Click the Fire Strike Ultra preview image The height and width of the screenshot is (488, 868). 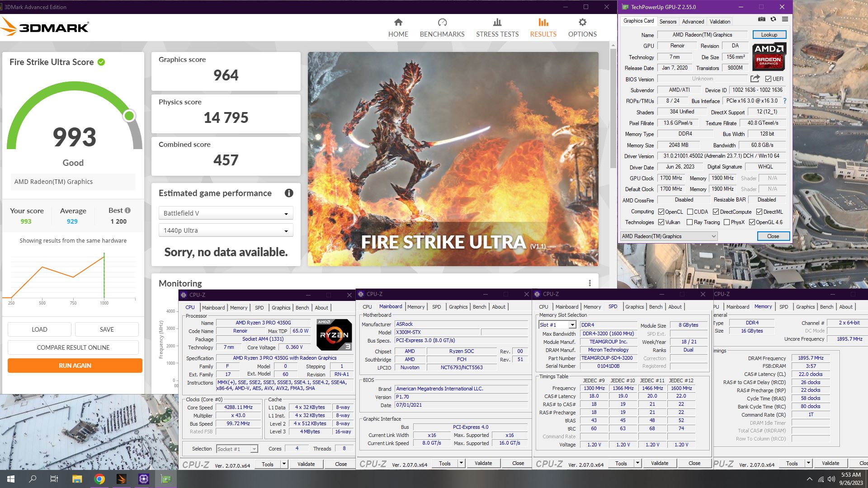point(453,159)
